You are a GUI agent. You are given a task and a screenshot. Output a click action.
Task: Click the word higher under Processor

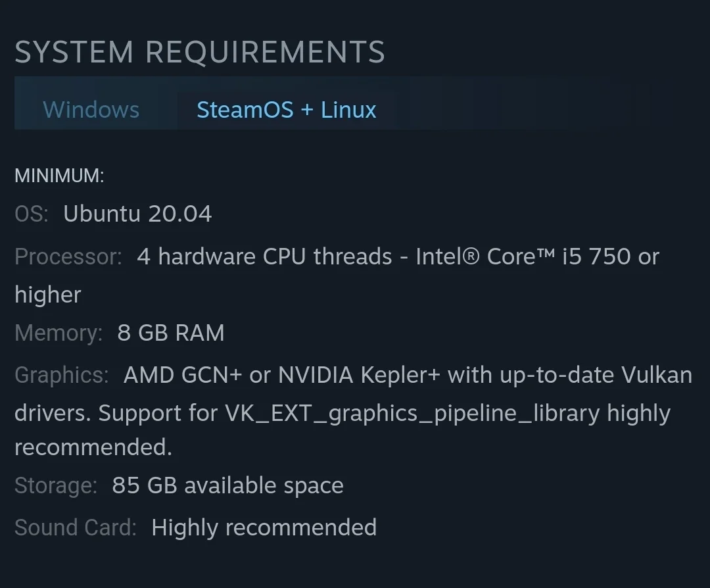pos(47,295)
